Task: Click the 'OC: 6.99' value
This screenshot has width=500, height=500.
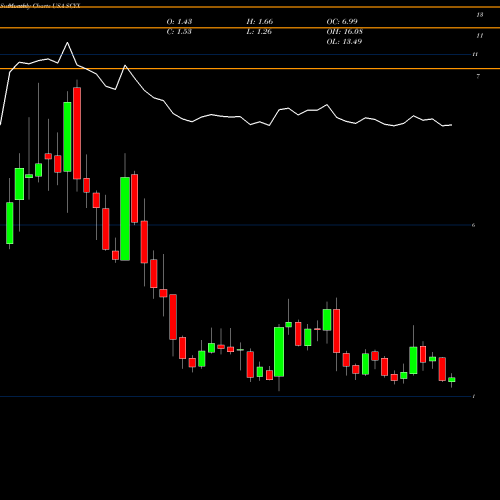Action: (342, 22)
